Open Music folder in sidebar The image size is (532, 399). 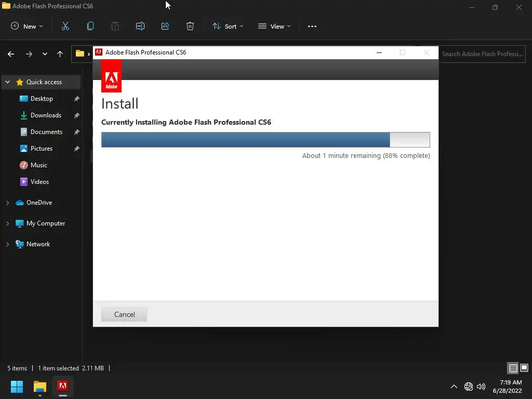38,165
